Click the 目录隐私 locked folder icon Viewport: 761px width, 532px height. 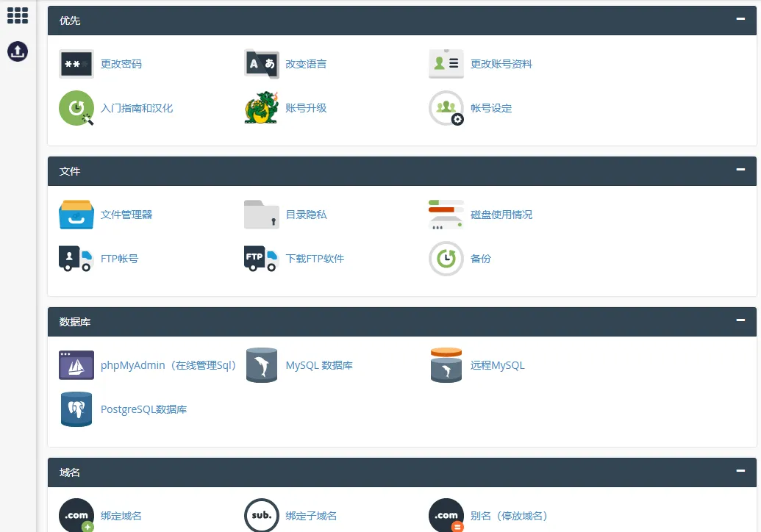coord(262,215)
